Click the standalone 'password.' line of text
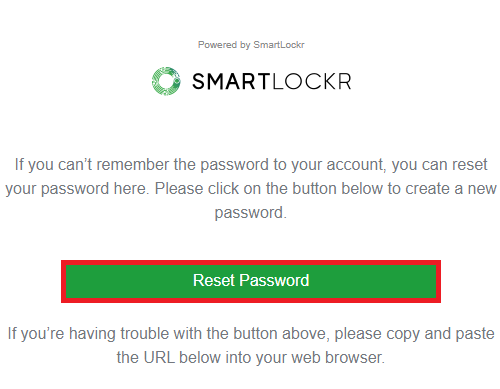 251,213
